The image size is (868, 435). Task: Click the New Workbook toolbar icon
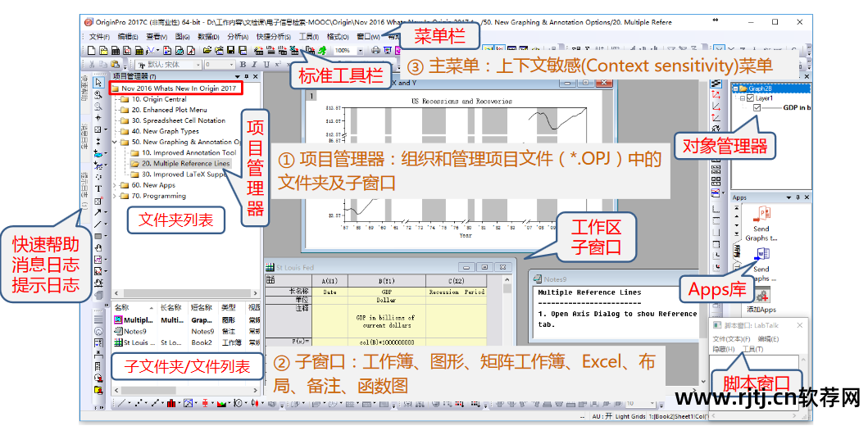click(x=116, y=50)
